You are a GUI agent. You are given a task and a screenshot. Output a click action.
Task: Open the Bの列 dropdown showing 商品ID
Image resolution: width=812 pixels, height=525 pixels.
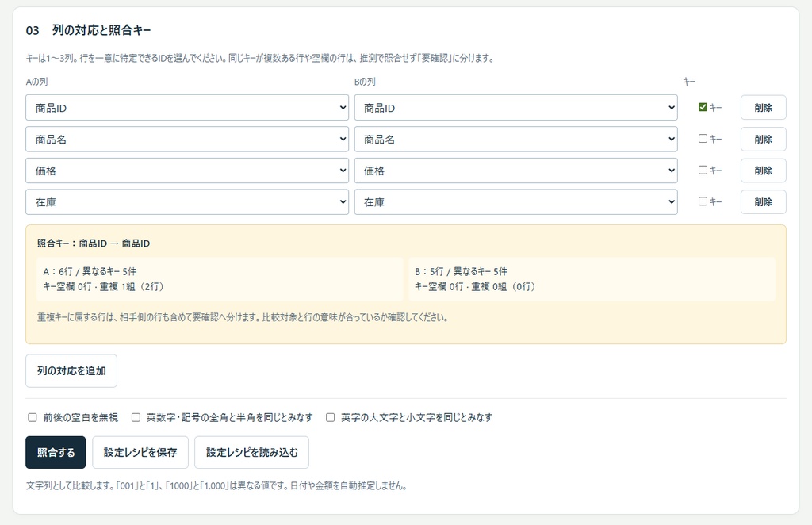coord(515,108)
